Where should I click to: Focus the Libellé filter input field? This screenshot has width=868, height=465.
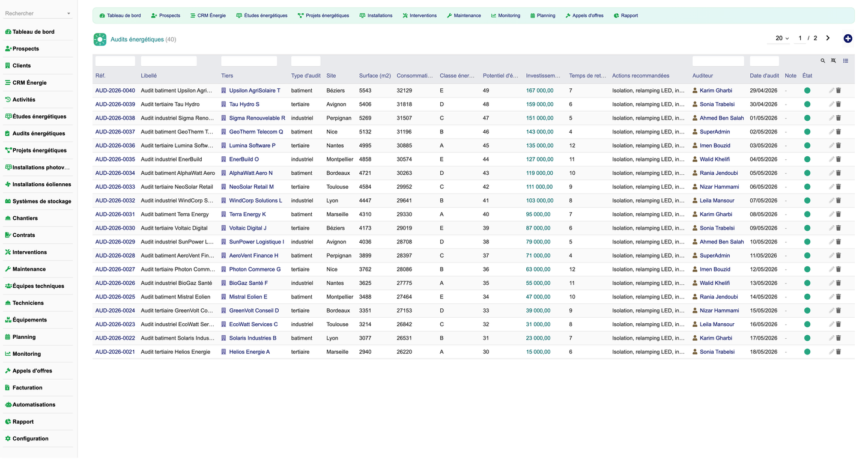[x=169, y=61]
